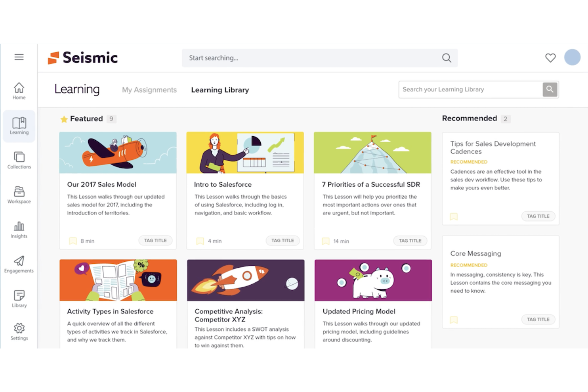Viewport: 588px width, 392px height.
Task: Open favorites with the heart icon
Action: pyautogui.click(x=550, y=58)
